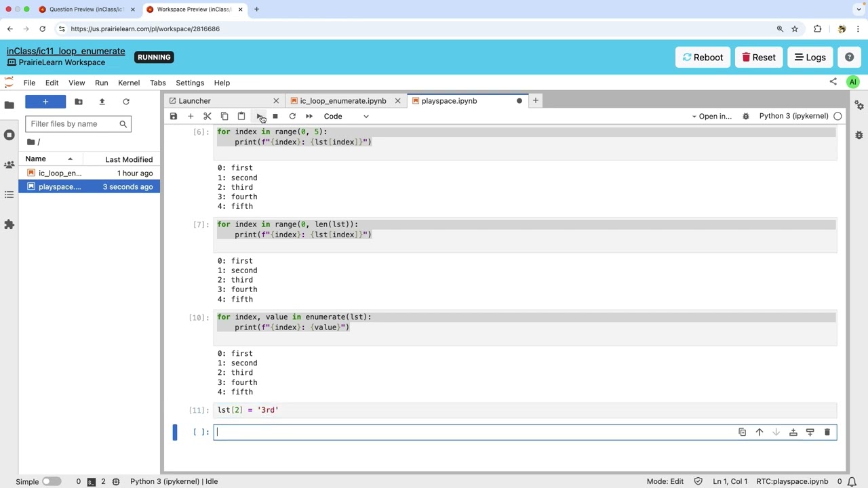Image resolution: width=868 pixels, height=488 pixels.
Task: Open the table of contents panel
Action: (x=9, y=195)
